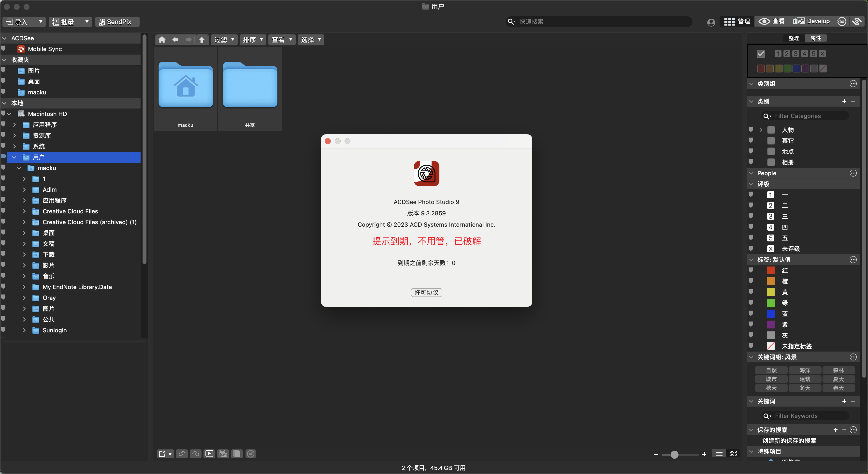Check the 地点 category checkbox
868x474 pixels.
tap(771, 151)
